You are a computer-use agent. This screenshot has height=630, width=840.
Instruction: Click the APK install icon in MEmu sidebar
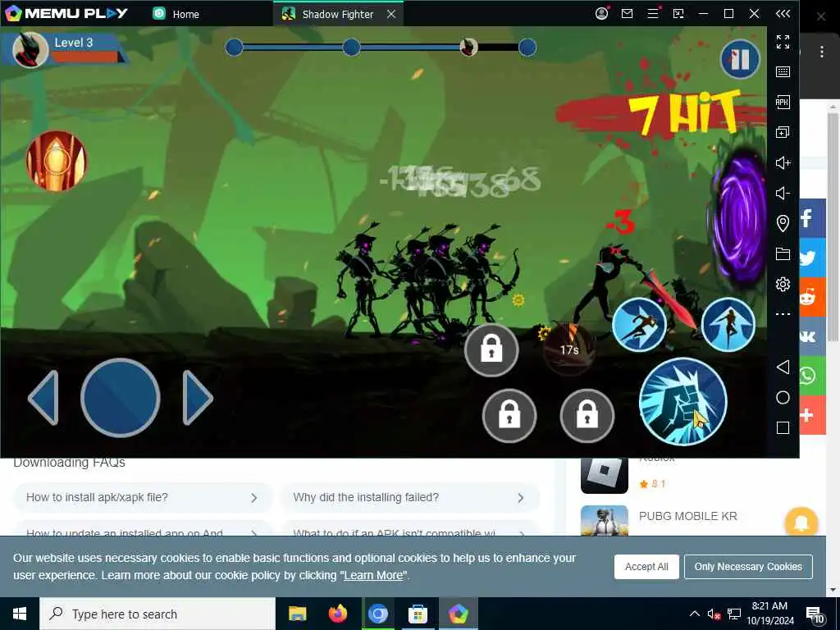(783, 102)
